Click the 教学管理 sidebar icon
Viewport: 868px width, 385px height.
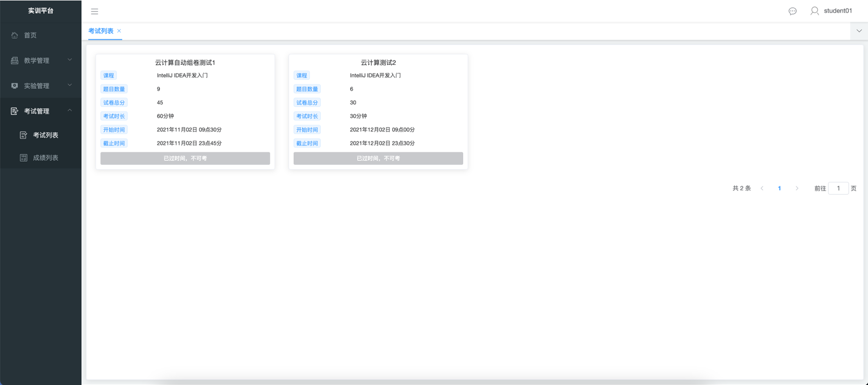tap(15, 61)
